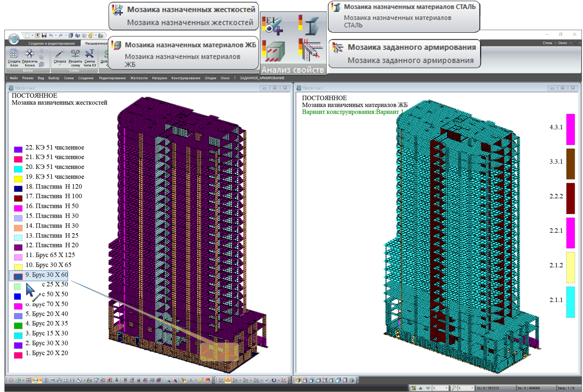583x392 pixels.
Task: Click the Save icon in quick access toolbar
Action: (x=44, y=36)
